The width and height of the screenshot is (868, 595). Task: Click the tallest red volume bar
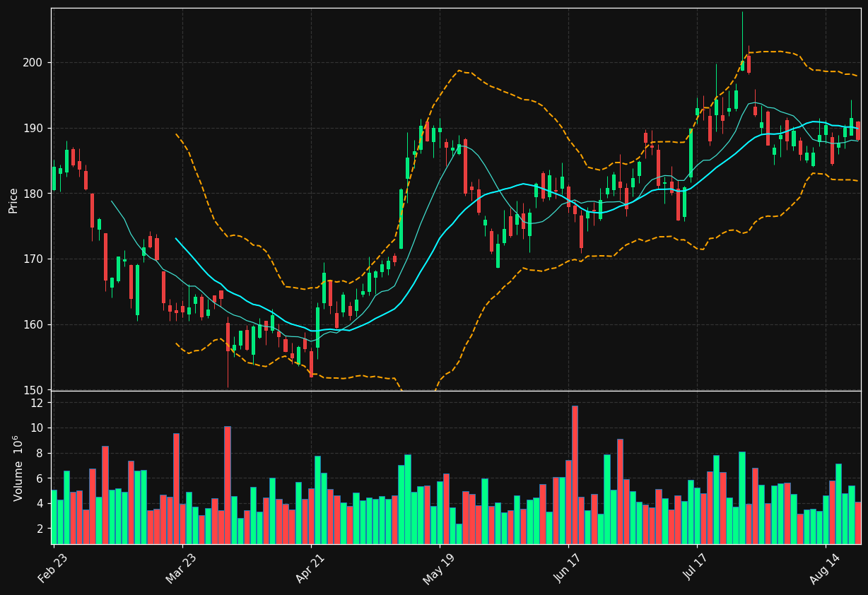pos(575,475)
